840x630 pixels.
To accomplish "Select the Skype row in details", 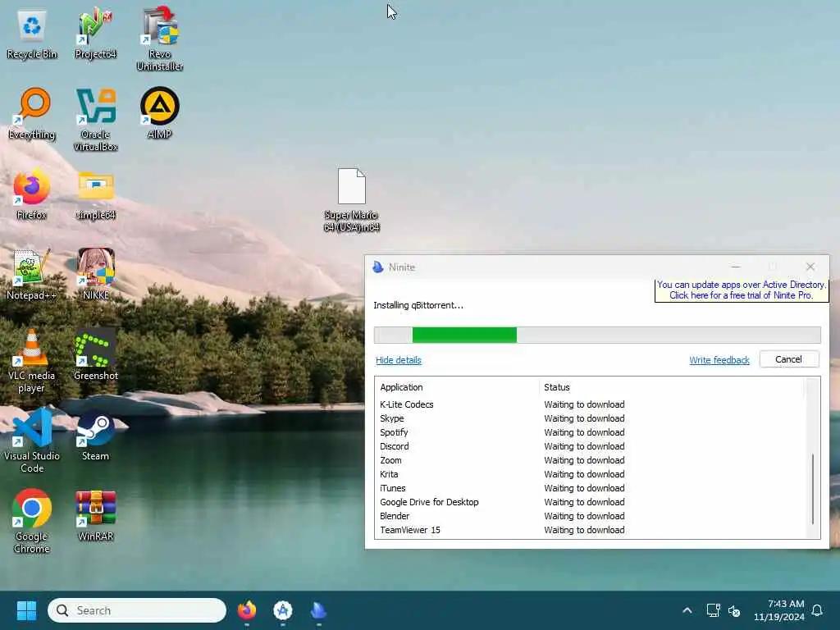I will point(591,418).
